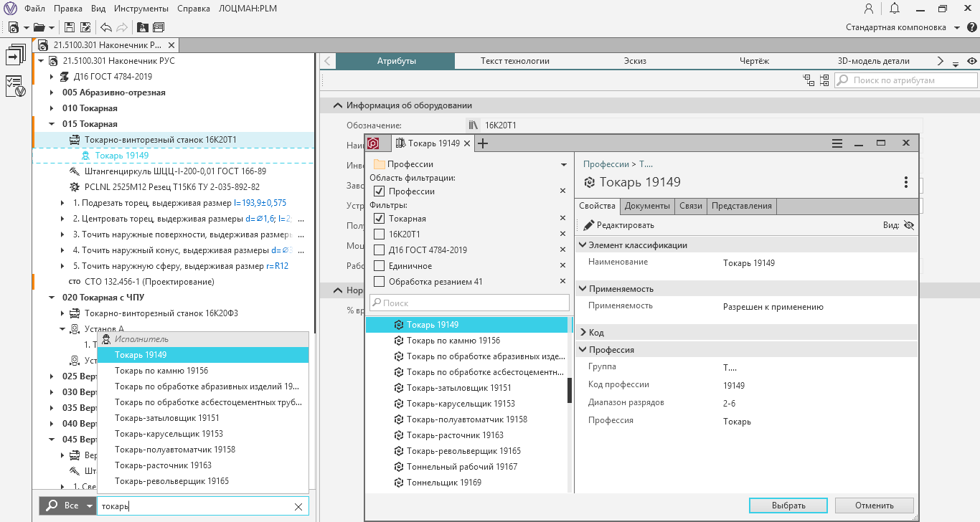The image size is (980, 522).
Task: Click the Поиск по атрибутам search field
Action: point(905,80)
